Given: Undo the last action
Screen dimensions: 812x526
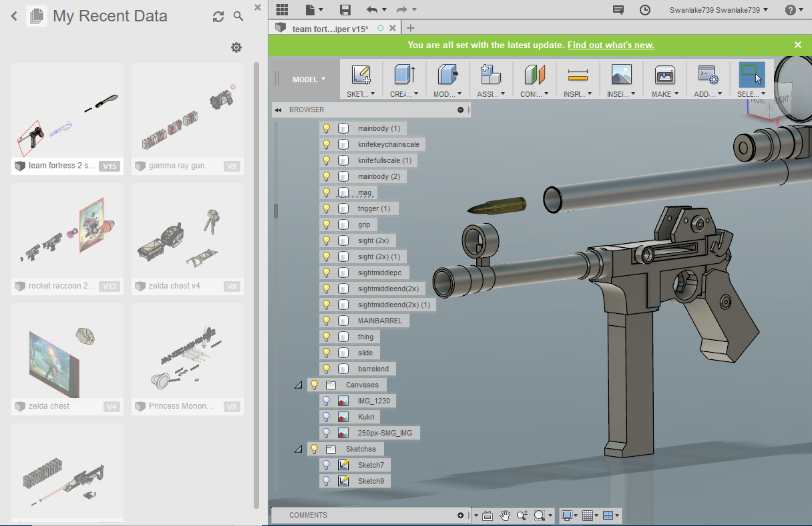Looking at the screenshot, I should point(372,9).
